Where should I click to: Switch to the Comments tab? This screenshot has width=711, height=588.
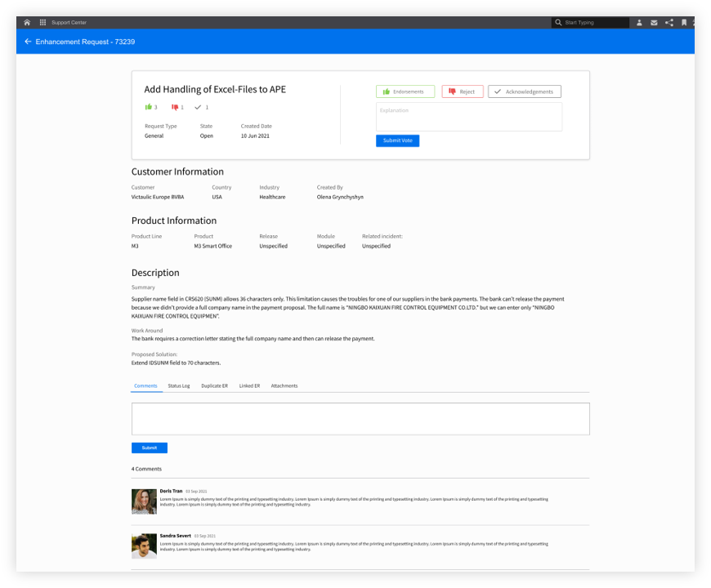coord(145,386)
